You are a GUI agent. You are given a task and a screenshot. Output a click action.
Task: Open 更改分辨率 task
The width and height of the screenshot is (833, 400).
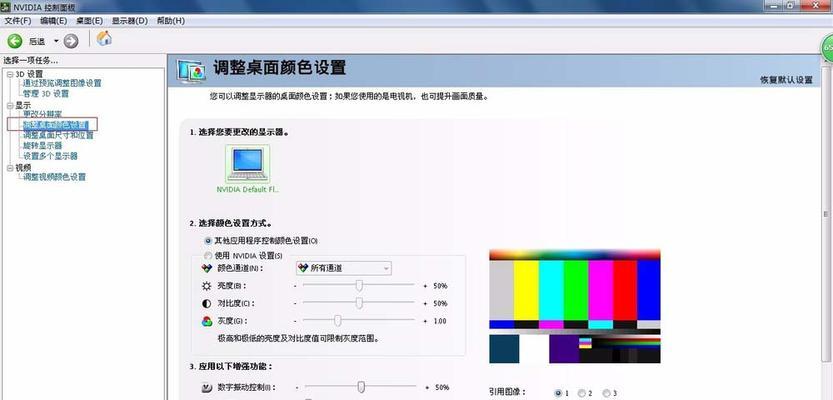(42, 114)
